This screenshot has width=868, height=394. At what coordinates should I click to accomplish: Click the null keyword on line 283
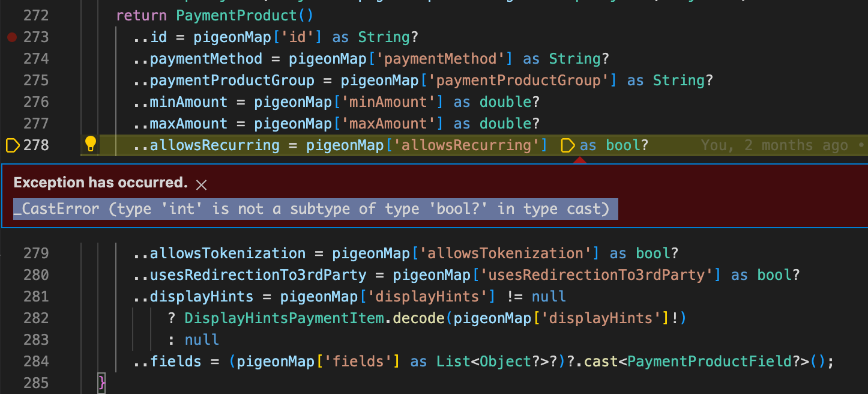202,340
